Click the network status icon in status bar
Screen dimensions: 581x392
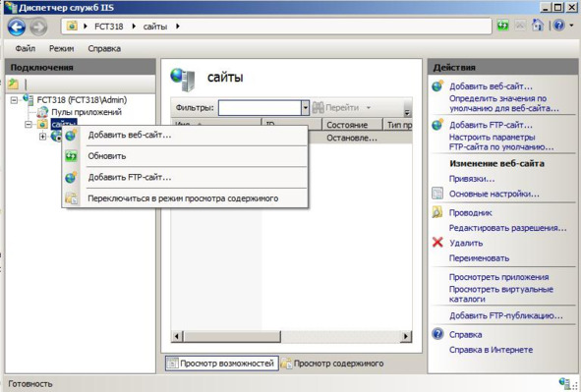pos(564,383)
